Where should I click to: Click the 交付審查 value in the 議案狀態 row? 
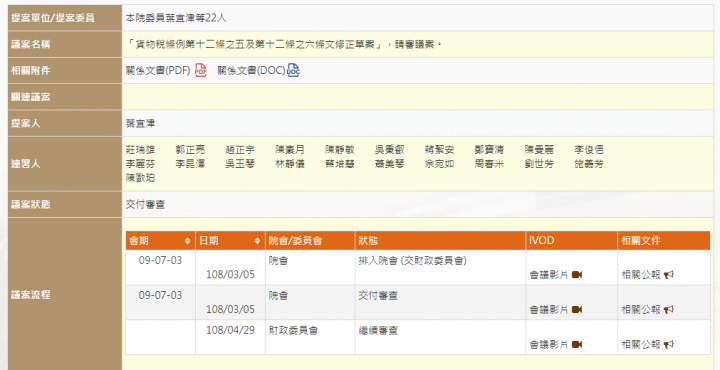coord(146,204)
